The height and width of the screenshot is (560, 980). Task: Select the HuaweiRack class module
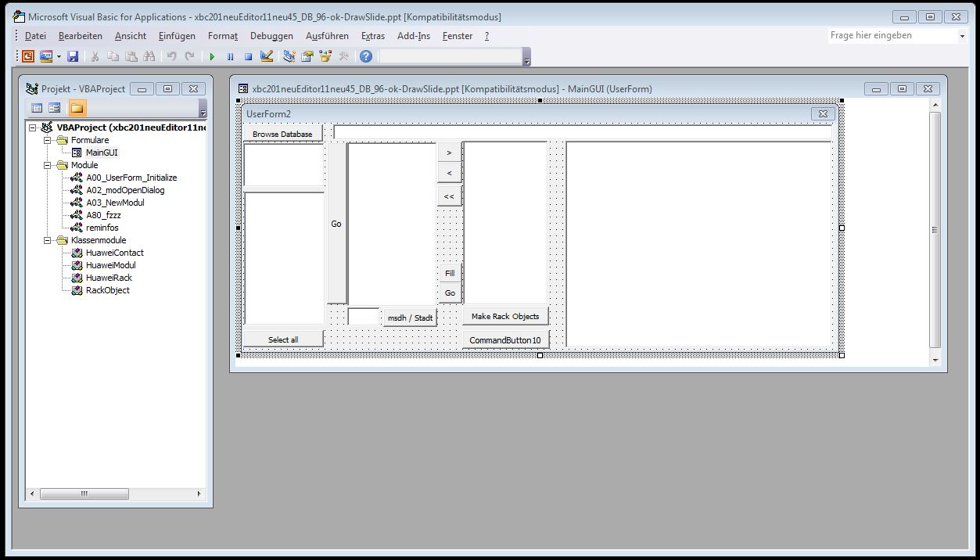[109, 278]
